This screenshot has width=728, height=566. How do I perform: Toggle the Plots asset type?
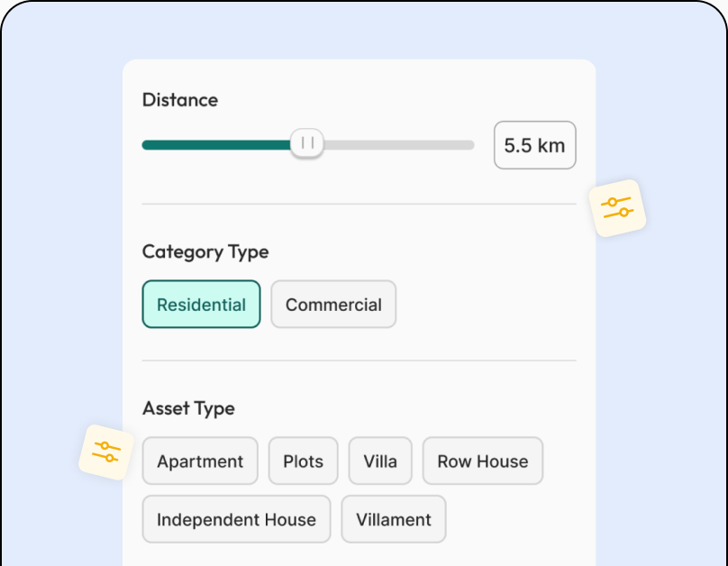(303, 461)
